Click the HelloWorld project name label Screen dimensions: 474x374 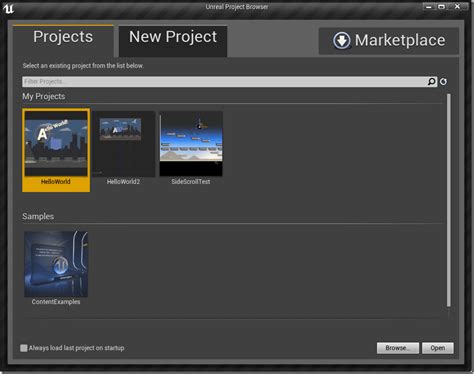[x=56, y=182]
